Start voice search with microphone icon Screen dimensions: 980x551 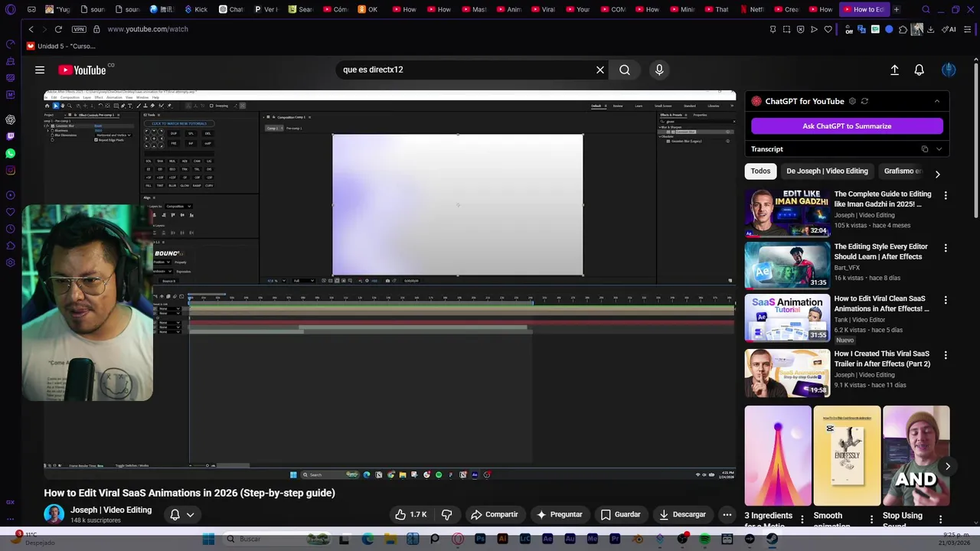click(659, 70)
